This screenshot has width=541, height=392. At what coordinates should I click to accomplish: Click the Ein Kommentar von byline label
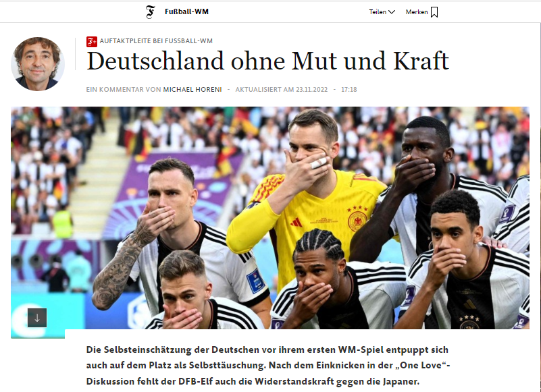[x=124, y=89]
